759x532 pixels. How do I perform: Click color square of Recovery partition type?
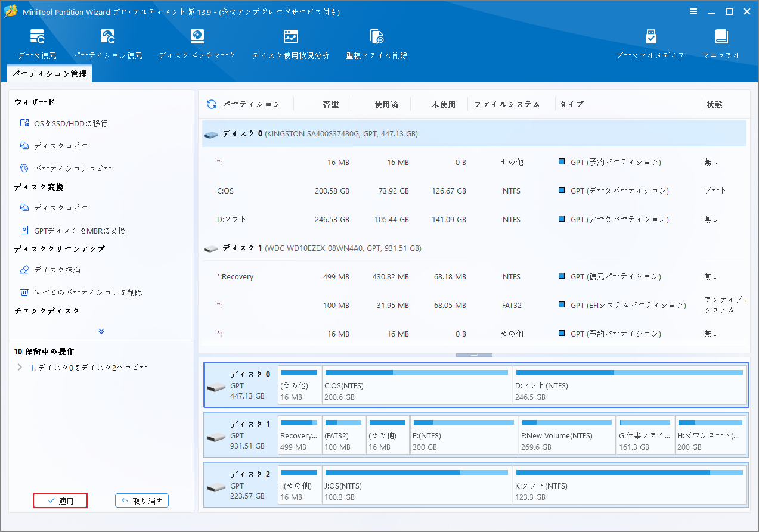tap(562, 276)
